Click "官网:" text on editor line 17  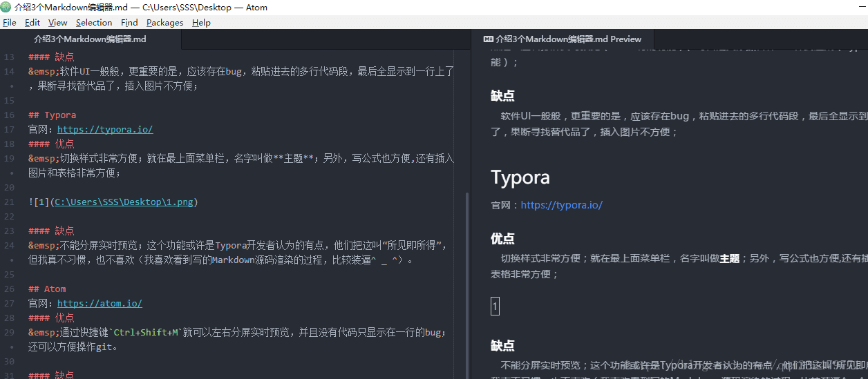[x=41, y=129]
